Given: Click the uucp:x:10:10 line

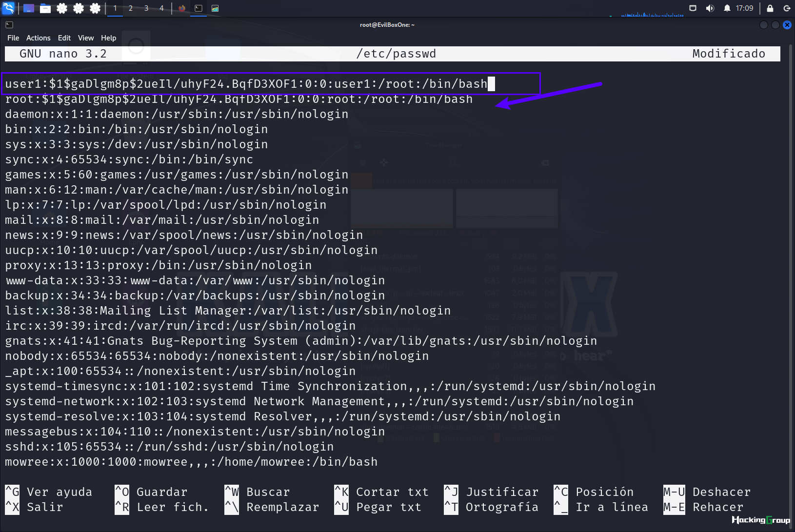Looking at the screenshot, I should point(191,250).
